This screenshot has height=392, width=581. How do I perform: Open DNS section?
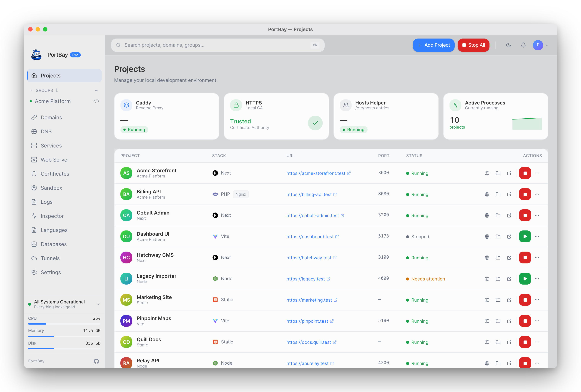64,132
